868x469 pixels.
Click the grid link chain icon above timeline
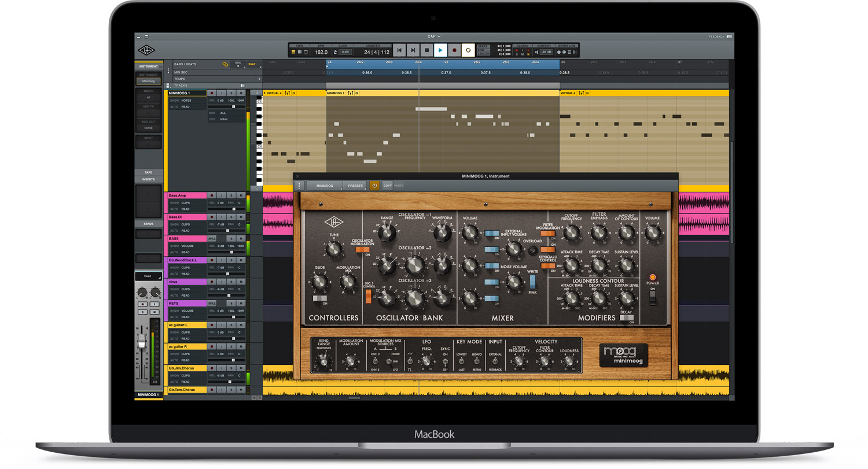226,64
